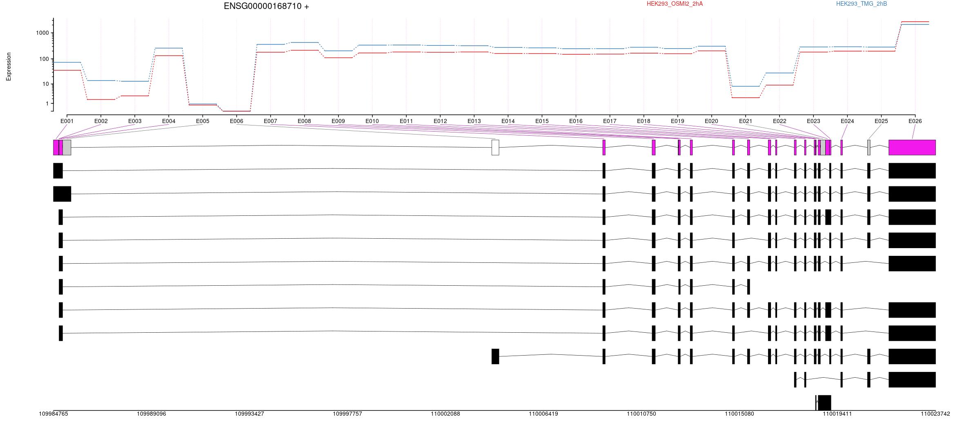Click exon label E021

(746, 121)
